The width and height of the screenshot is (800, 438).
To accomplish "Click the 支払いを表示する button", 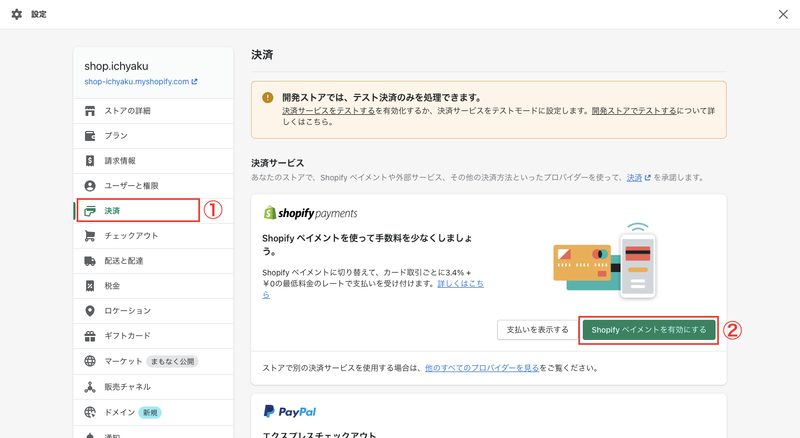I will pos(537,330).
